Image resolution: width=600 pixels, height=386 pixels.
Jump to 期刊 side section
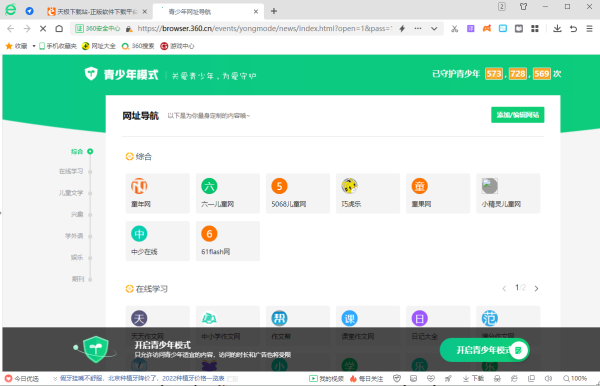coord(78,279)
